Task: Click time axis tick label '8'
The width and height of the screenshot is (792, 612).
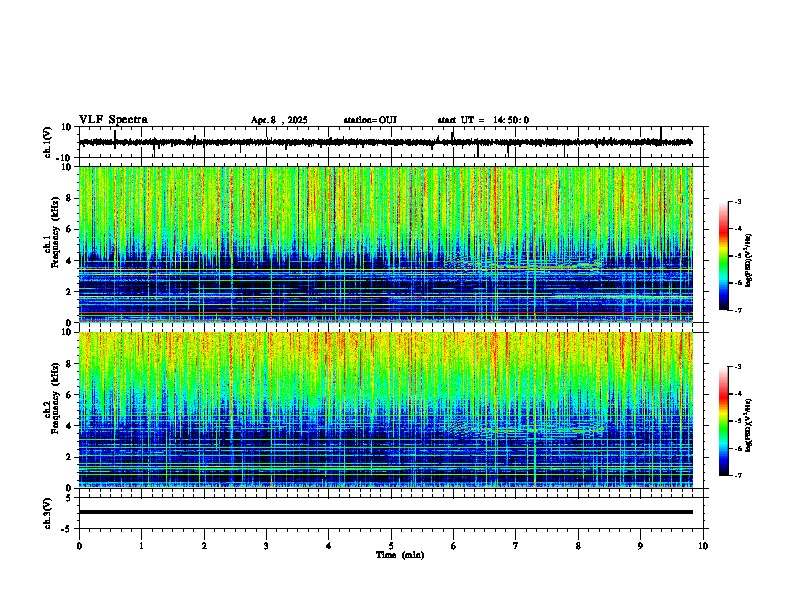Action: [578, 546]
